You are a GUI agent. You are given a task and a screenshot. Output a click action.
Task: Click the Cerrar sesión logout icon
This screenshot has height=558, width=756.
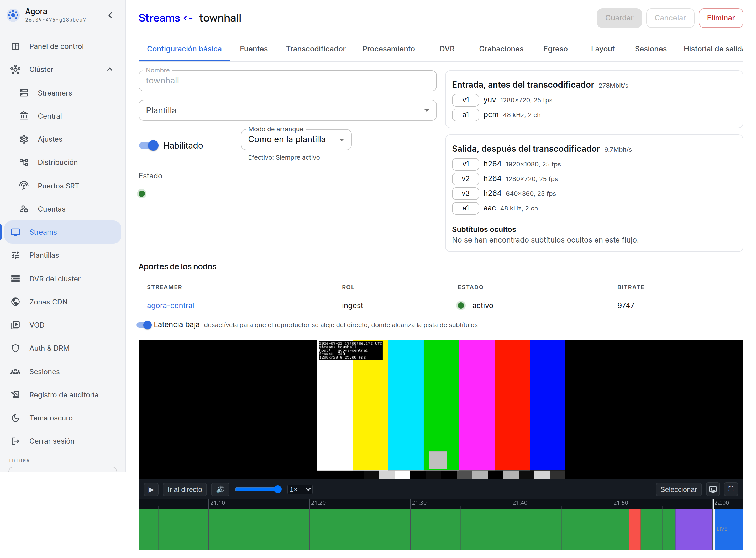(x=15, y=441)
